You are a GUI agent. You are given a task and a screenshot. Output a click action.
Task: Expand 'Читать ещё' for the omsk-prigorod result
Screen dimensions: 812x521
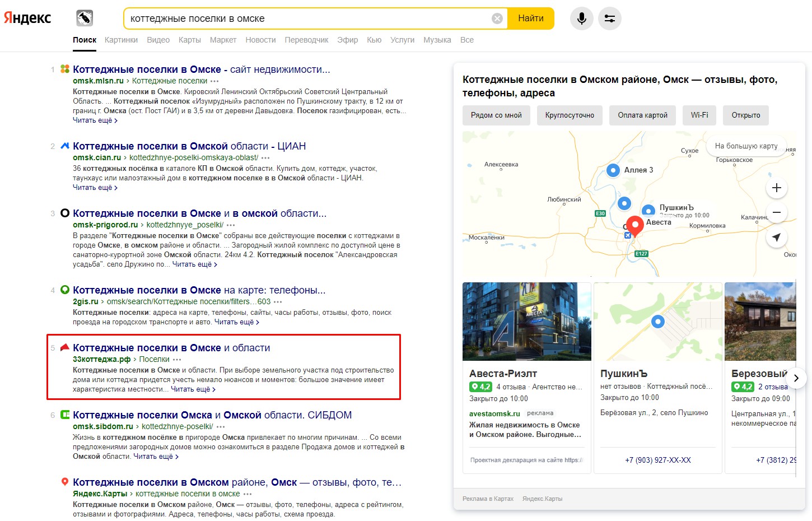tap(195, 264)
